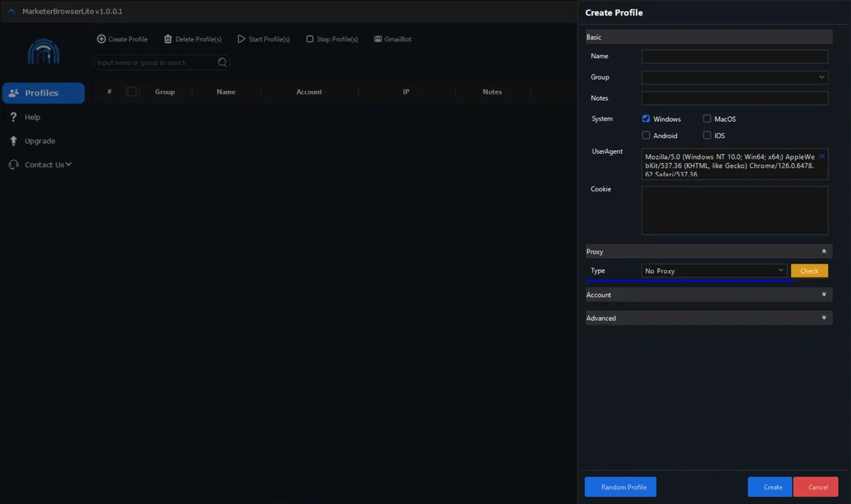
Task: Click the Stop Profile(s) square icon
Action: click(310, 39)
